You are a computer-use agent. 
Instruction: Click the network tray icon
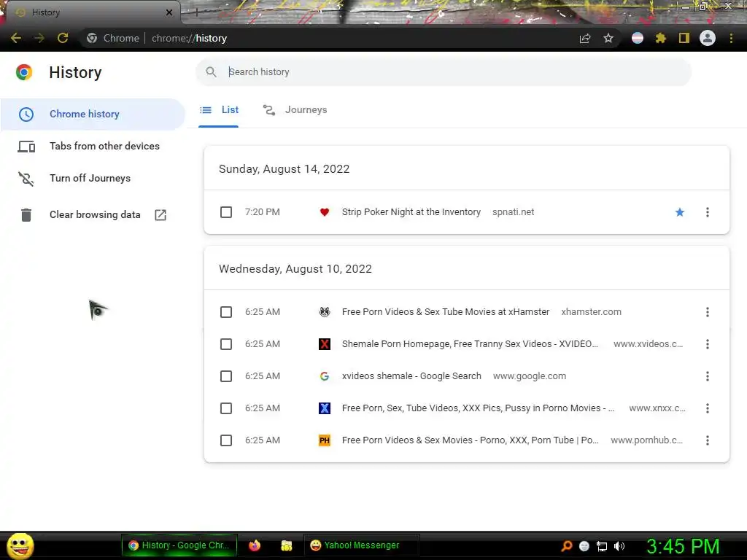[602, 546]
